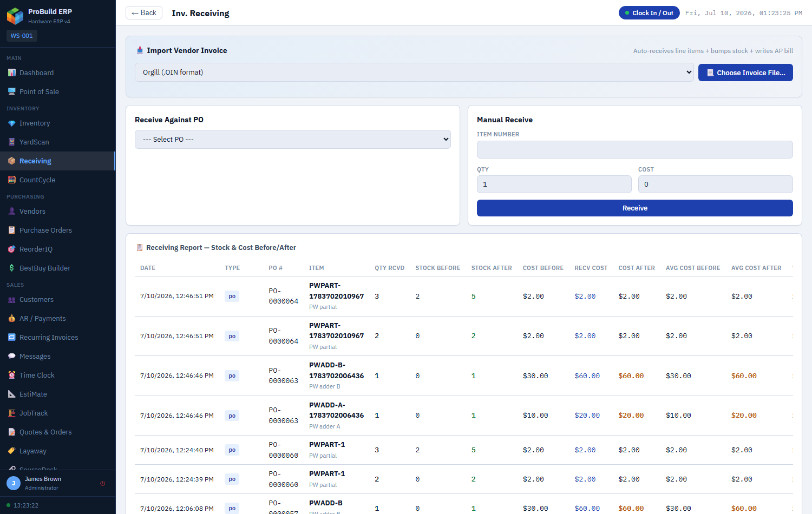This screenshot has width=812, height=514.
Task: Click the po type badge for PWADD-A-1783702006436
Action: point(232,416)
